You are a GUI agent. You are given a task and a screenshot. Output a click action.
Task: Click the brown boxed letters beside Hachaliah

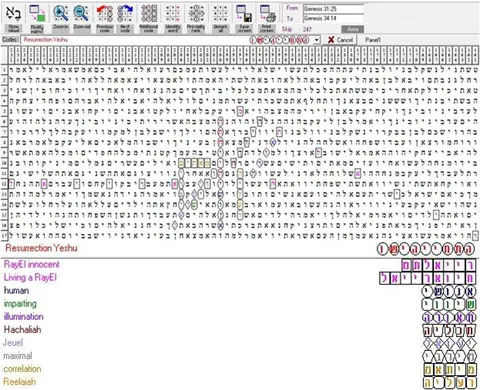click(x=449, y=330)
